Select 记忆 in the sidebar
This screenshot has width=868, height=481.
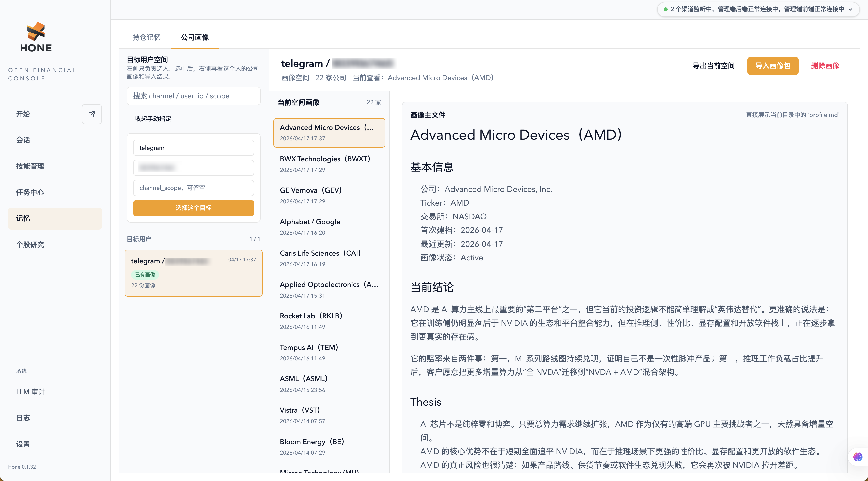(55, 218)
